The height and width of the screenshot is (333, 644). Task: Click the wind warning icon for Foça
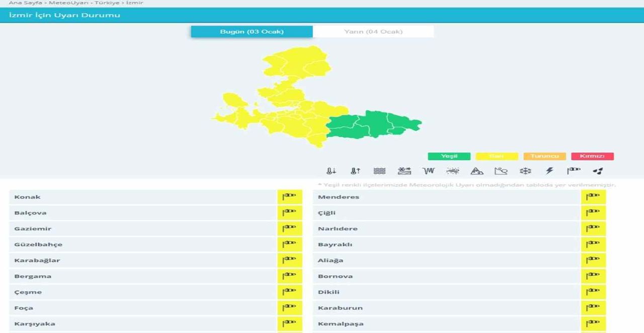pyautogui.click(x=289, y=308)
